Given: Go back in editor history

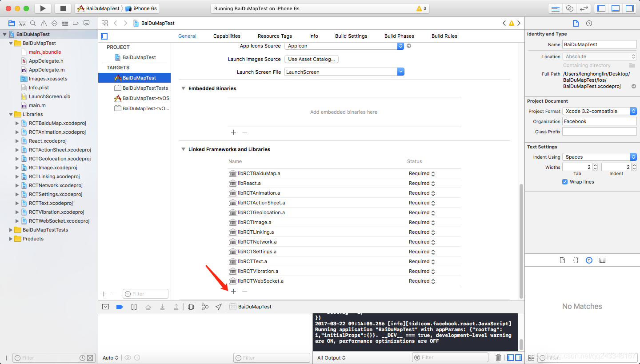Looking at the screenshot, I should (116, 23).
